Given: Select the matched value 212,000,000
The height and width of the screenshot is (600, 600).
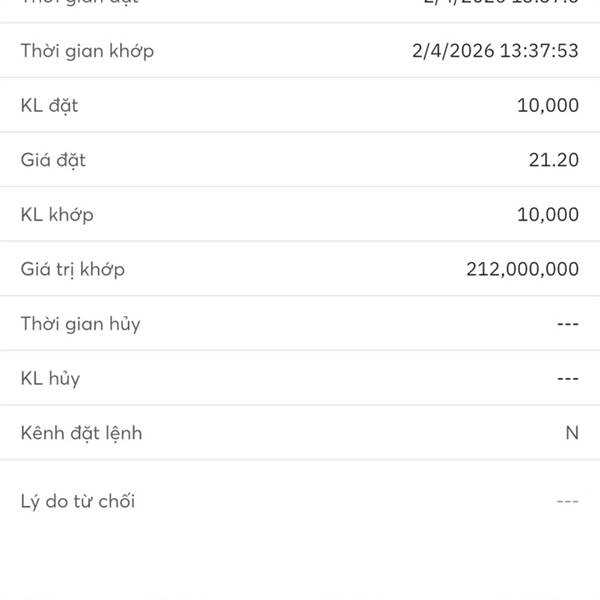Looking at the screenshot, I should [522, 269].
